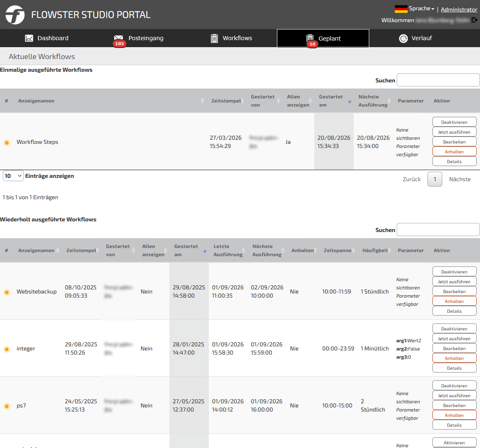Edit the integer workflow with Bearbeiten
Viewport: 480px width, 448px height.
coord(454,348)
